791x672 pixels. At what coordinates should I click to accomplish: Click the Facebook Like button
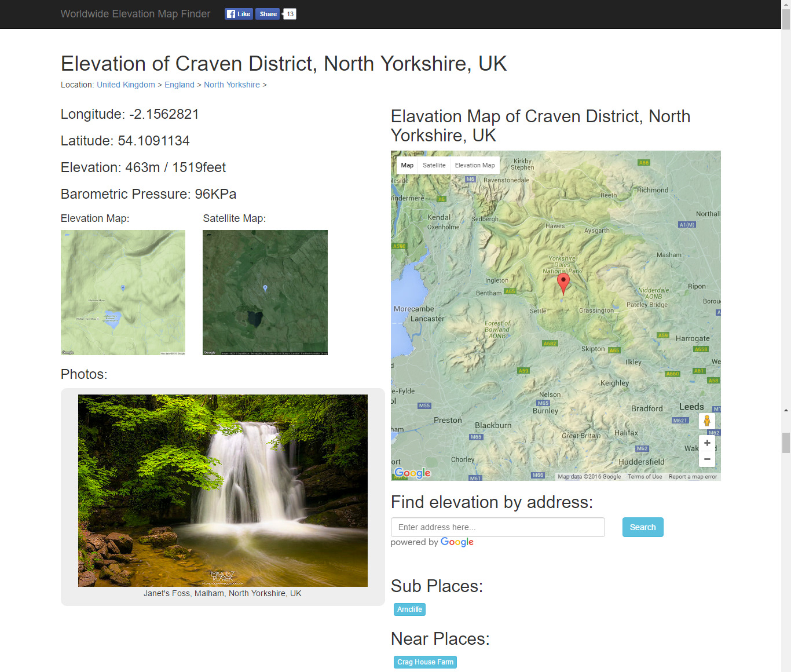point(239,14)
